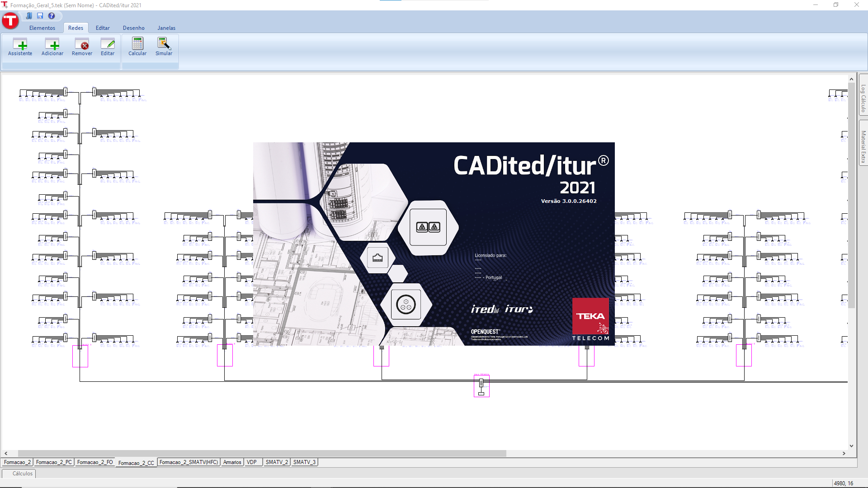Viewport: 868px width, 488px height.
Task: Run the Calcular calculator tool
Action: pyautogui.click(x=137, y=47)
